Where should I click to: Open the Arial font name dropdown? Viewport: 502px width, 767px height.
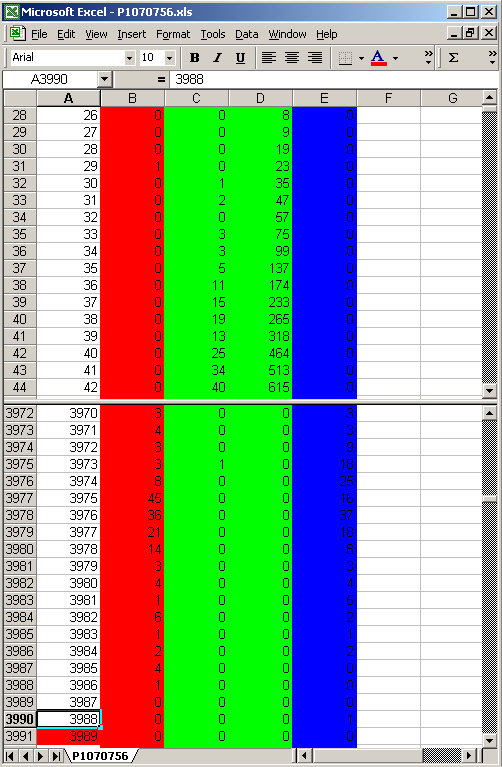click(x=129, y=58)
